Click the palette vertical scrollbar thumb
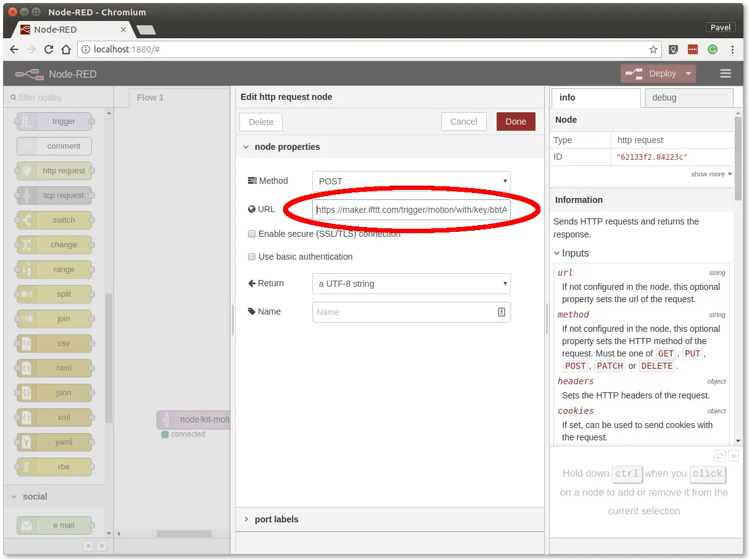The width and height of the screenshot is (749, 560). tap(109, 358)
